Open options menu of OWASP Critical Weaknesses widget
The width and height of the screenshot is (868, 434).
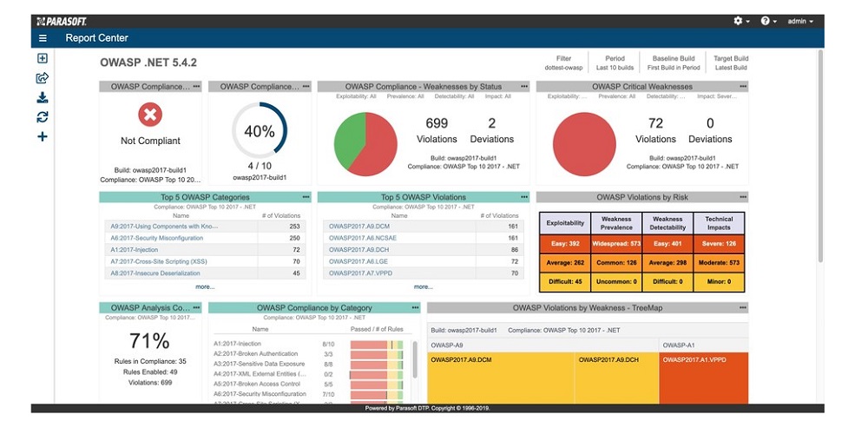[x=743, y=86]
